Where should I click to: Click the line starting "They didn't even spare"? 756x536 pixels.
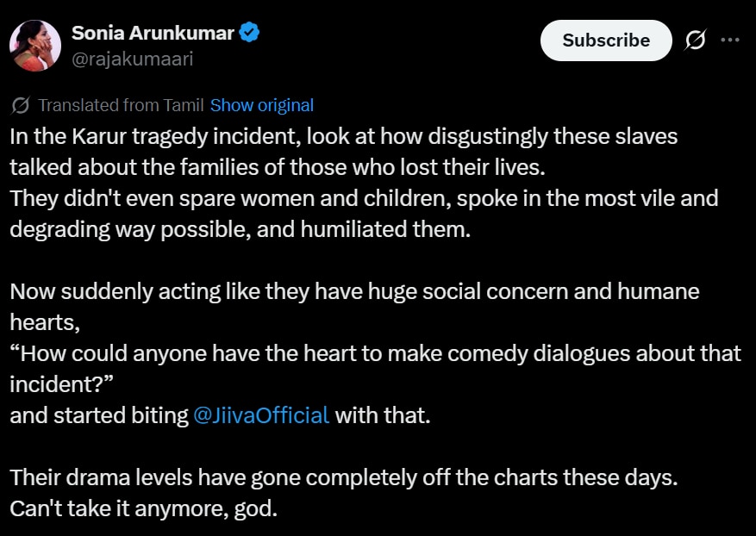[364, 198]
